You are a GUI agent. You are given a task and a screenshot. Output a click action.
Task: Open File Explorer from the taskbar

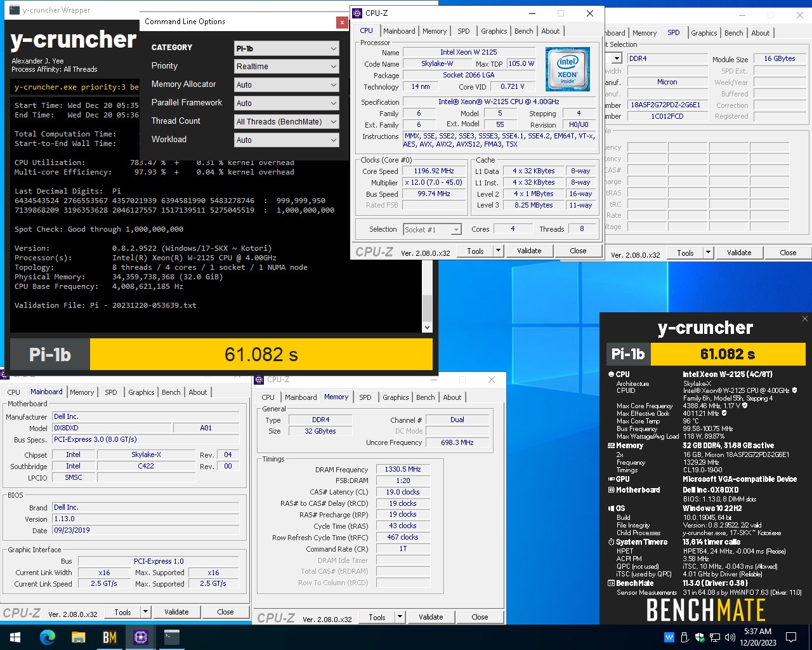[x=78, y=637]
